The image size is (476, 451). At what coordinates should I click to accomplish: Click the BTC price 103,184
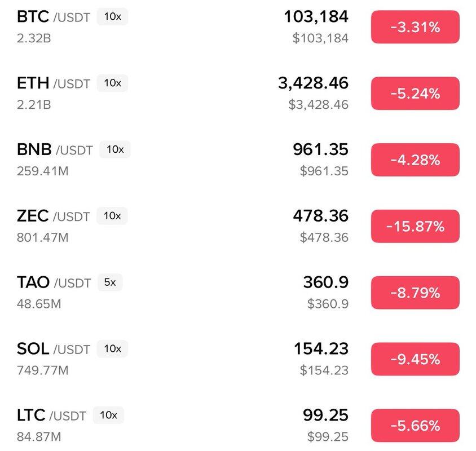click(x=316, y=17)
